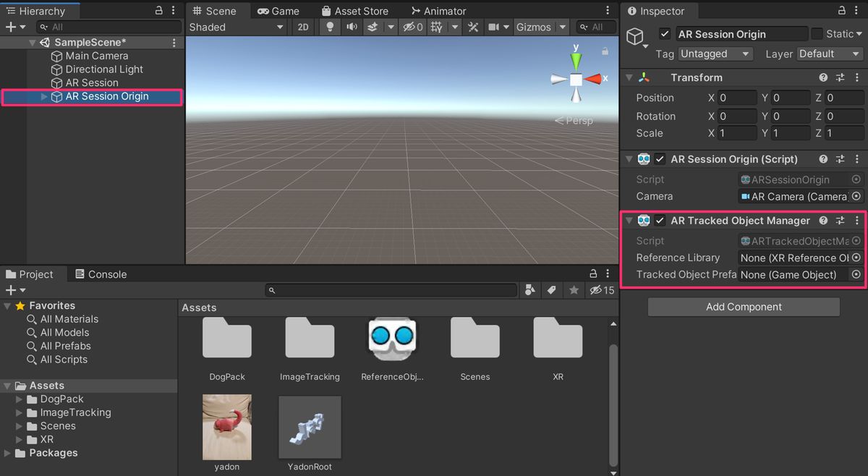Select Main Camera in Hierarchy
Viewport: 868px width, 476px height.
[97, 56]
